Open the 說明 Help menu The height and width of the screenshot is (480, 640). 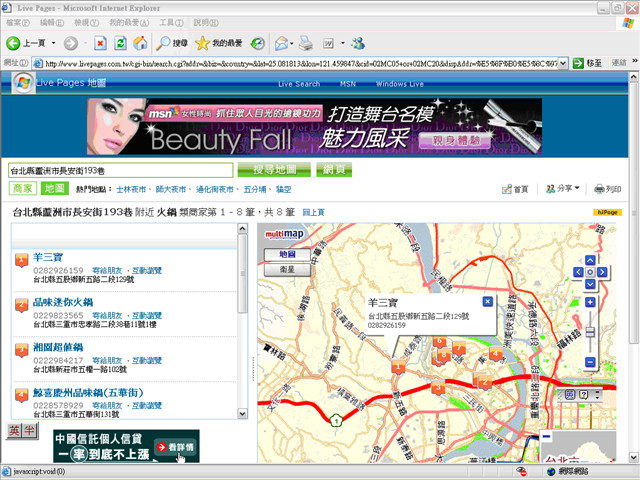[x=206, y=22]
